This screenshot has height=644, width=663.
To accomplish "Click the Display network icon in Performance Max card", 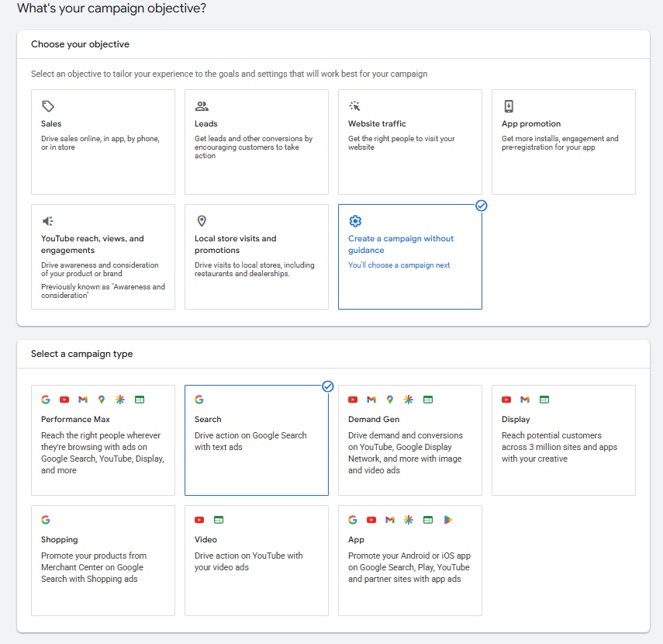I will [x=140, y=400].
